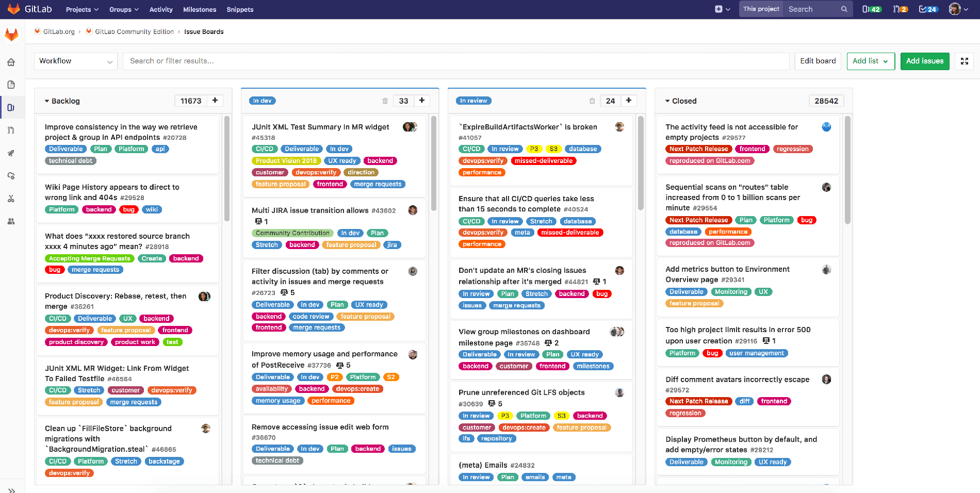Viewport: 980px width, 493px height.
Task: Click the Edit board button
Action: pyautogui.click(x=817, y=61)
